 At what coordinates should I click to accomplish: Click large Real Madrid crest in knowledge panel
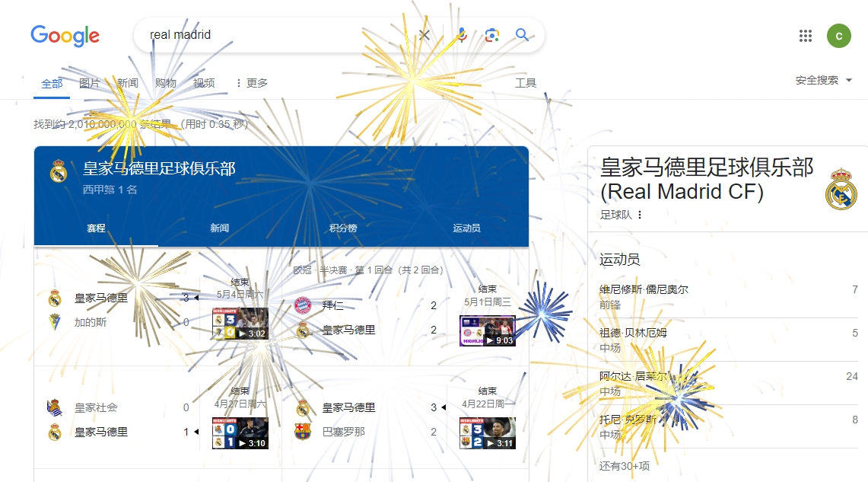[841, 189]
